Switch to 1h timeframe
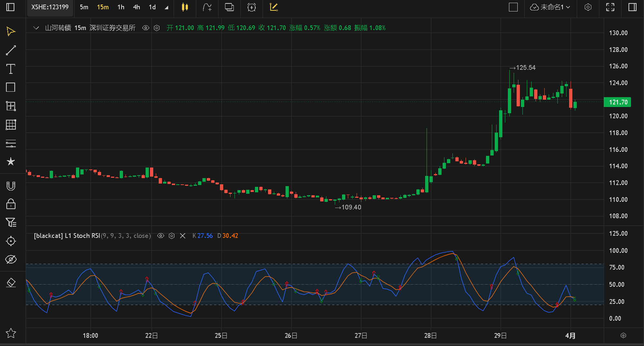644x346 pixels. click(121, 7)
